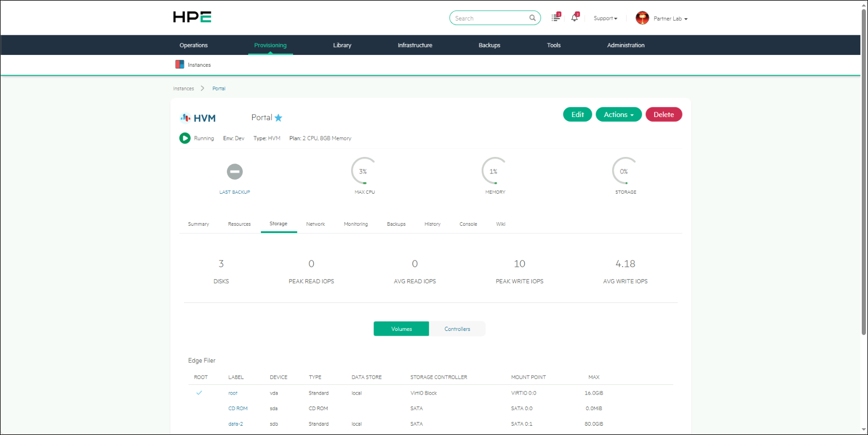Click the Memory usage gauge
868x435 pixels.
495,171
